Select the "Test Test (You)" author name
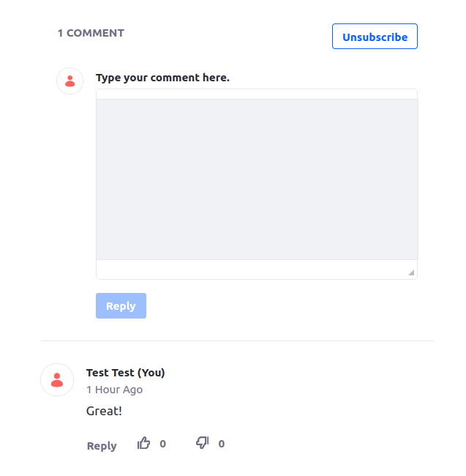Image resolution: width=466 pixels, height=476 pixels. point(126,373)
